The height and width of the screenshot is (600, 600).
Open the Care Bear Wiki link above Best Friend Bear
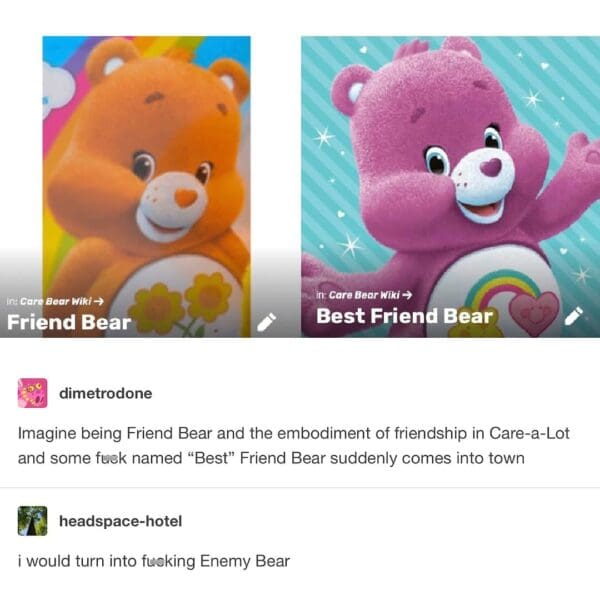click(x=365, y=295)
